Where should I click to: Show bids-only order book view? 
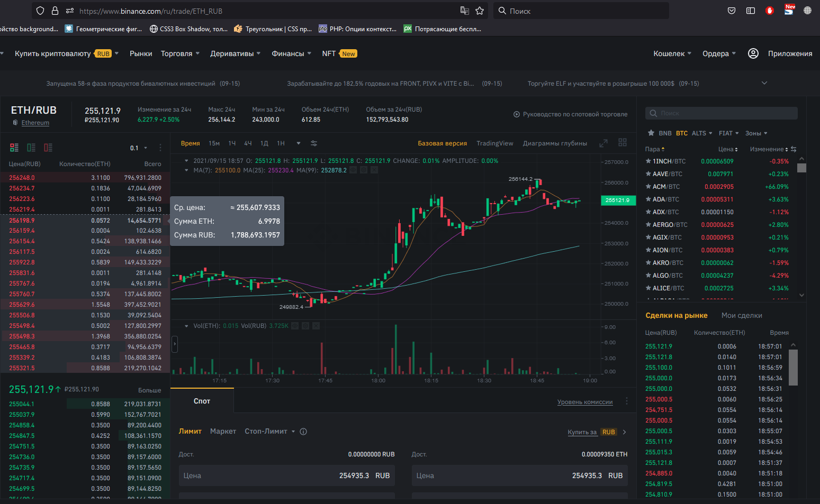[x=31, y=148]
